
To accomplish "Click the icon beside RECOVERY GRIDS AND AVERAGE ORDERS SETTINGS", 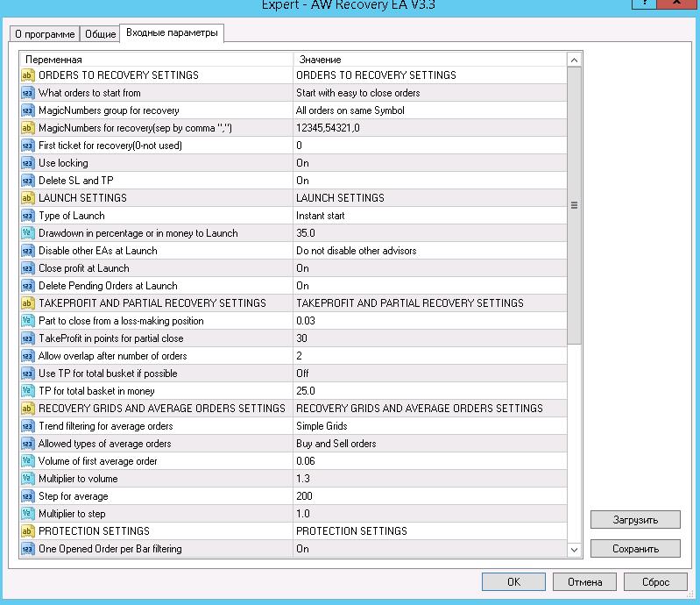I will coord(28,409).
